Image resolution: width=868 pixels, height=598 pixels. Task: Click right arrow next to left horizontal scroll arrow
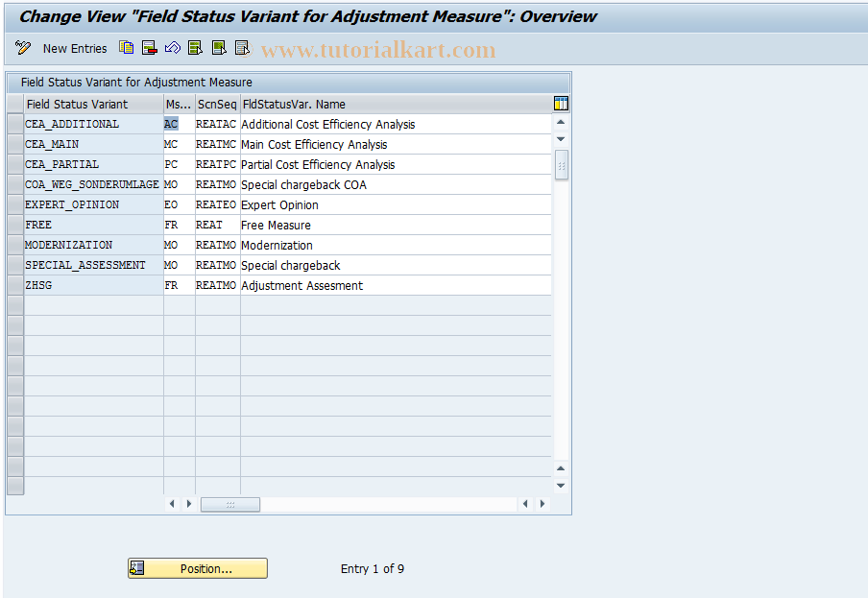click(x=189, y=504)
